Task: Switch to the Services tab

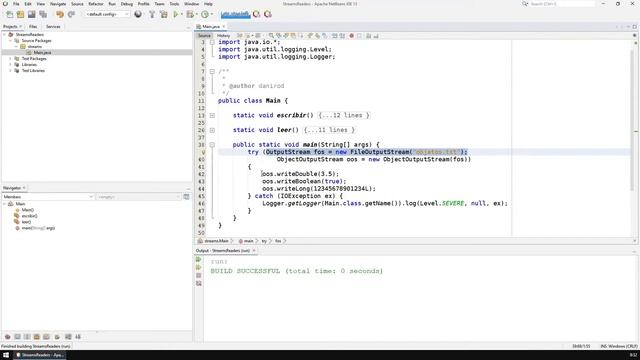Action: [x=53, y=27]
